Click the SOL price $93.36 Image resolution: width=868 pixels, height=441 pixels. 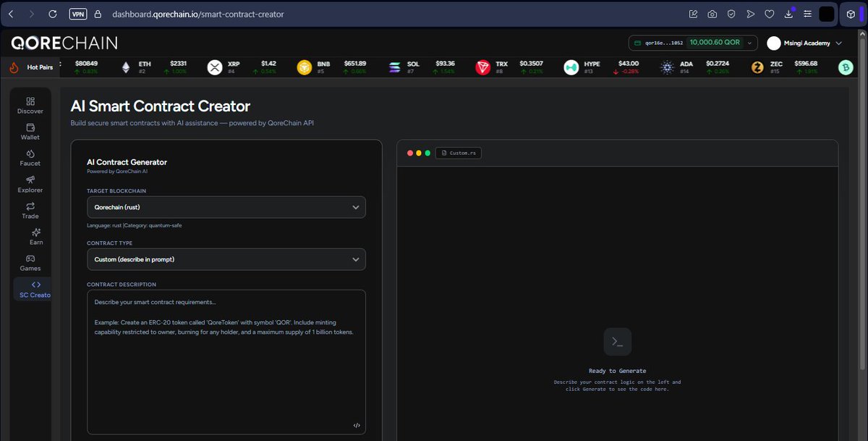pyautogui.click(x=445, y=64)
